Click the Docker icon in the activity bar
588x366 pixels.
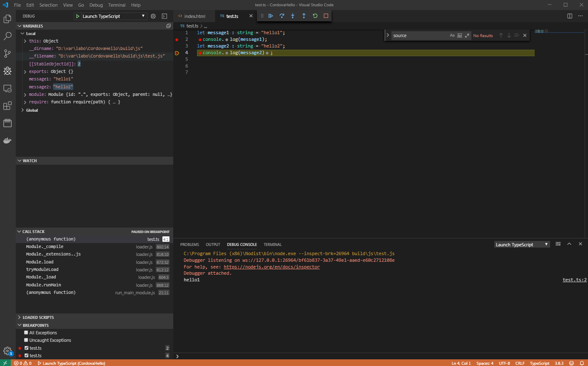[7, 140]
